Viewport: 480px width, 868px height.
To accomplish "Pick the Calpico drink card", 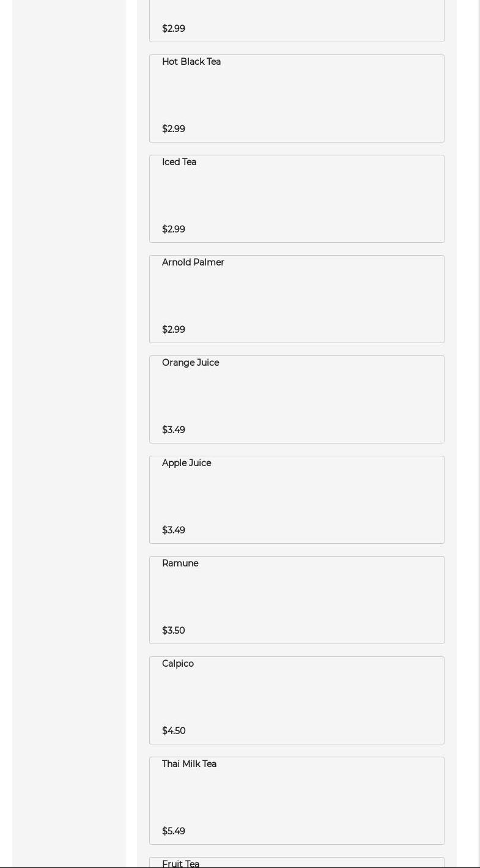I will 297,700.
